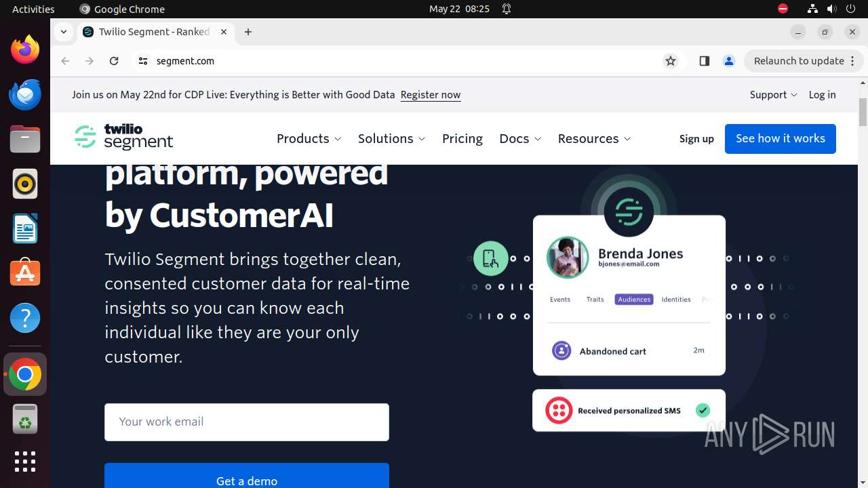Open Chrome profile avatar icon
Screen dimensions: 868x488
tap(729, 61)
